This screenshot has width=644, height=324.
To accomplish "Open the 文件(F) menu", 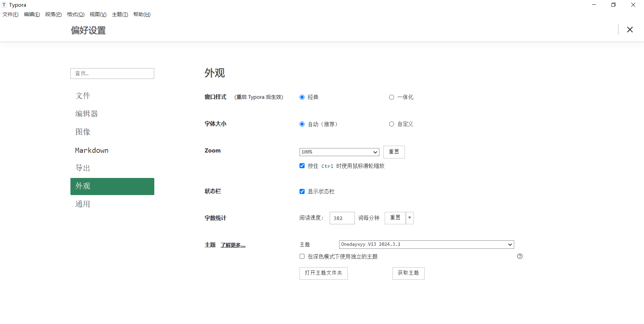I will (10, 14).
